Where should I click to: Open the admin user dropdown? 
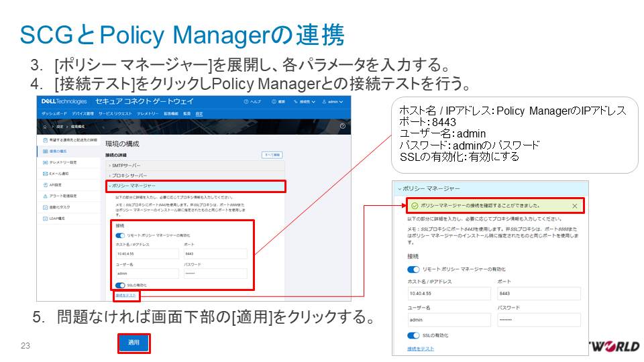coord(332,101)
